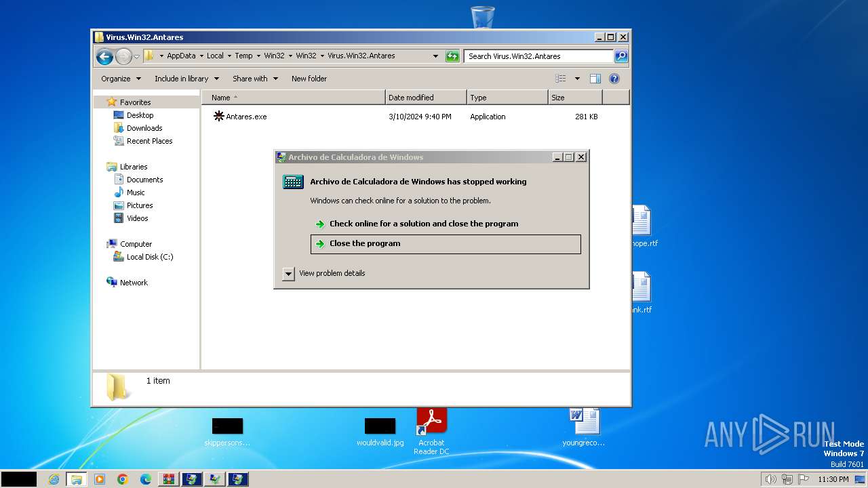Launch Internet Explorer from taskbar
Viewport: 868px width, 488px height.
point(54,479)
